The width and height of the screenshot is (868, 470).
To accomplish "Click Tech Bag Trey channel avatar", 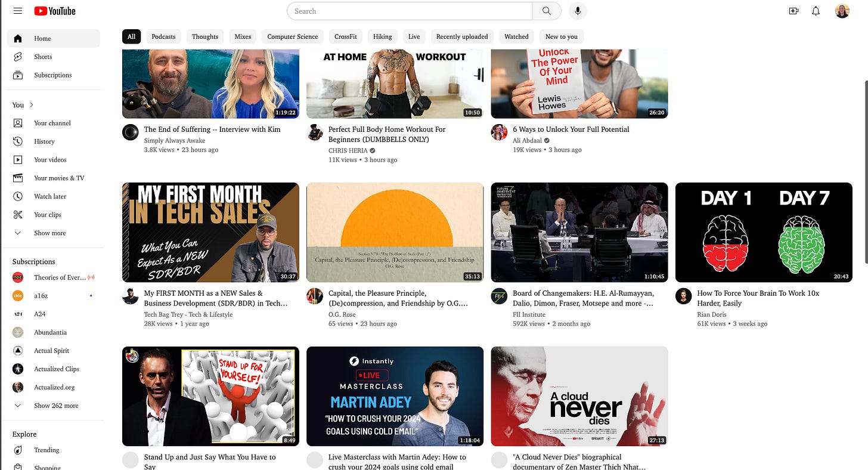I will tap(131, 296).
